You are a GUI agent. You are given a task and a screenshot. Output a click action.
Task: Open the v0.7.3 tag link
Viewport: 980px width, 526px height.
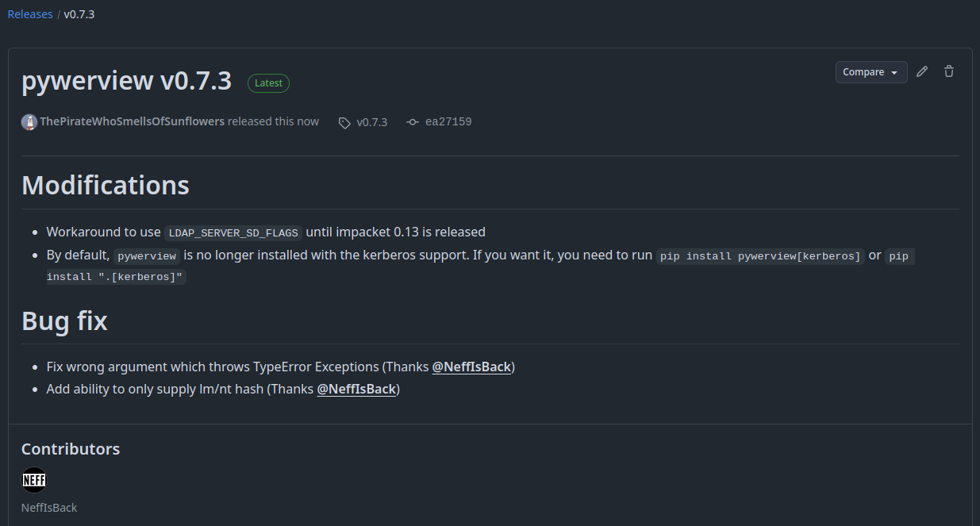372,122
